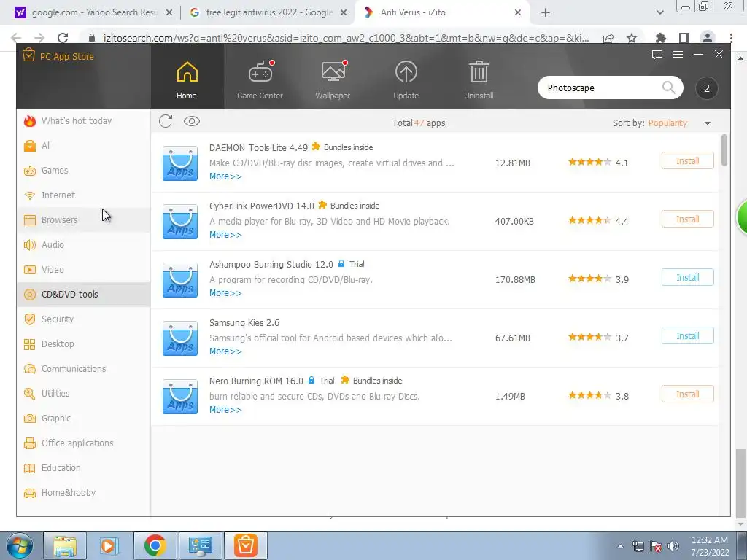Select CD&DVD tools category
The width and height of the screenshot is (747, 560).
pos(83,295)
